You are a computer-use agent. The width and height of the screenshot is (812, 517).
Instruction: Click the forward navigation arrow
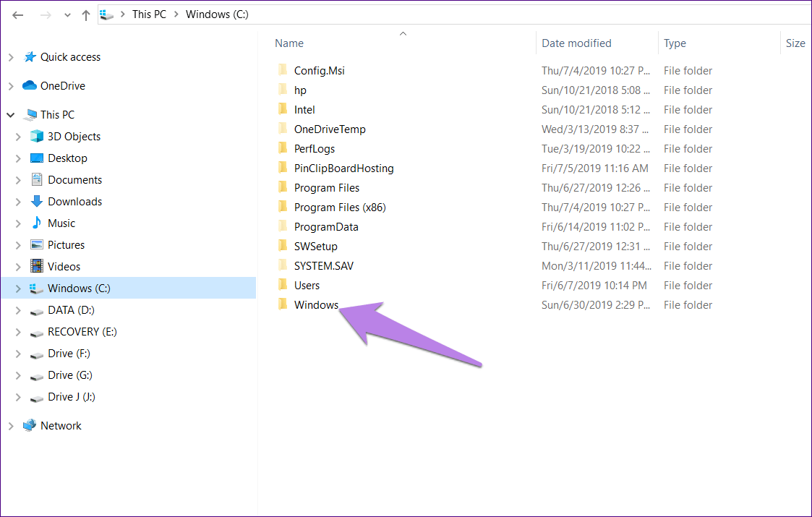[46, 15]
